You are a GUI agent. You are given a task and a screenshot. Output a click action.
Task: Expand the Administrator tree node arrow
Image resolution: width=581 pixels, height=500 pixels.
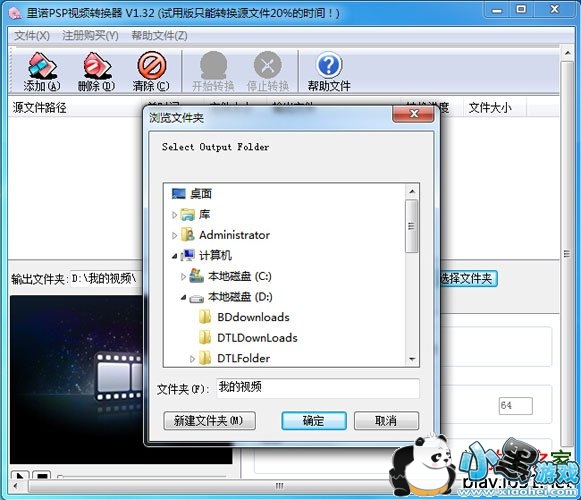pos(174,235)
